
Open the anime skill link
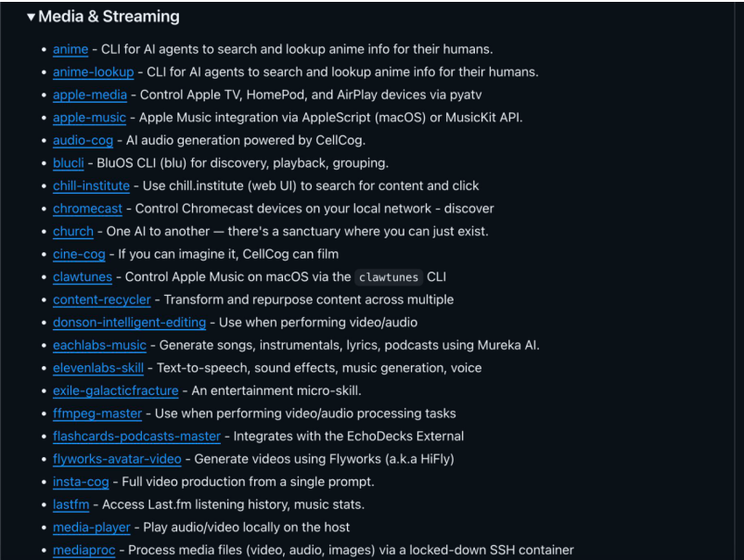71,49
